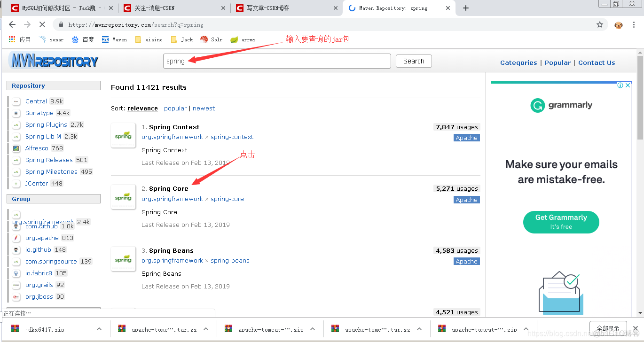Image resolution: width=644 pixels, height=342 pixels.
Task: Open the sonar bookmark
Action: click(x=51, y=39)
